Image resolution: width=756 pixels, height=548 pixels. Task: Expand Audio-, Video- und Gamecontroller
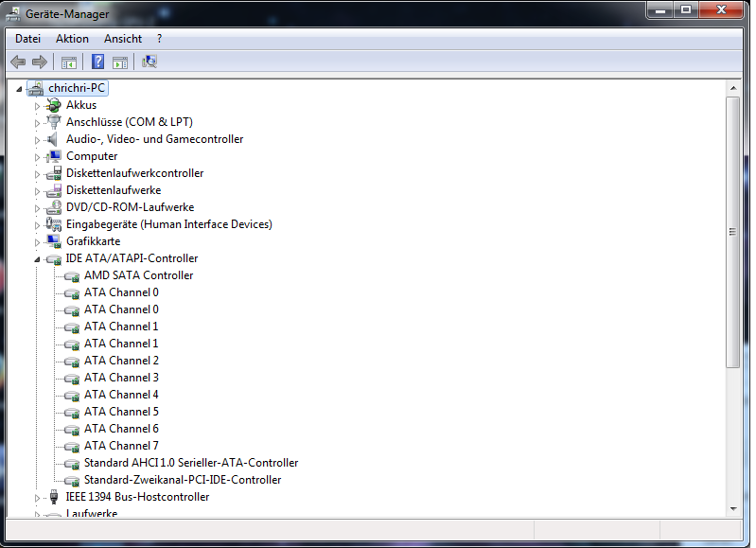click(x=37, y=140)
